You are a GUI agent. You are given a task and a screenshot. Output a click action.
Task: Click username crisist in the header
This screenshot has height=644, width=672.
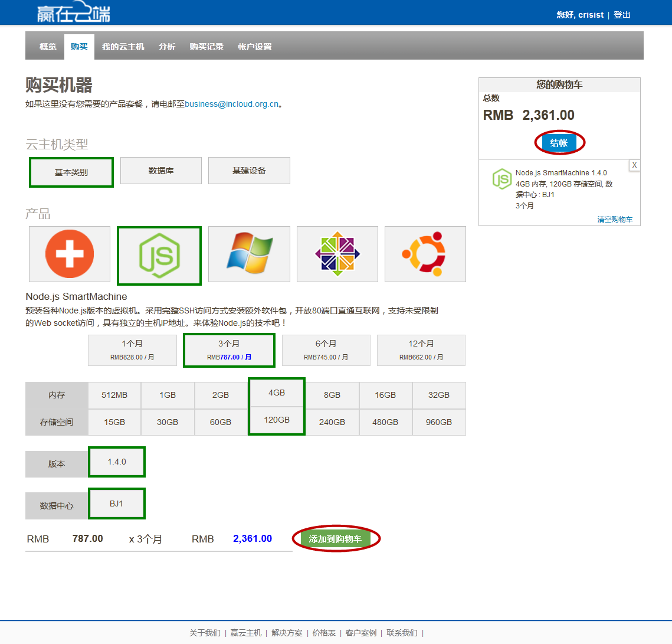coord(591,15)
